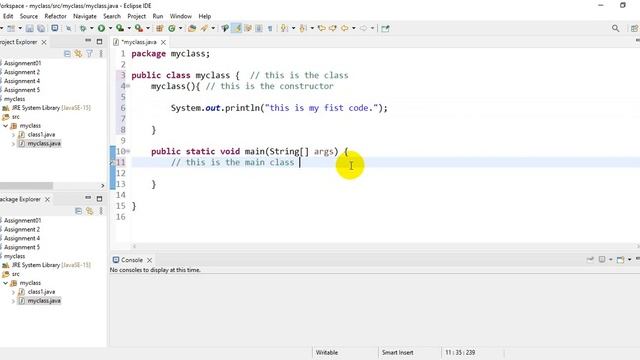Viewport: 640px width, 360px height.
Task: Select Assignment 4 in Package Explorer
Action: pyautogui.click(x=22, y=238)
